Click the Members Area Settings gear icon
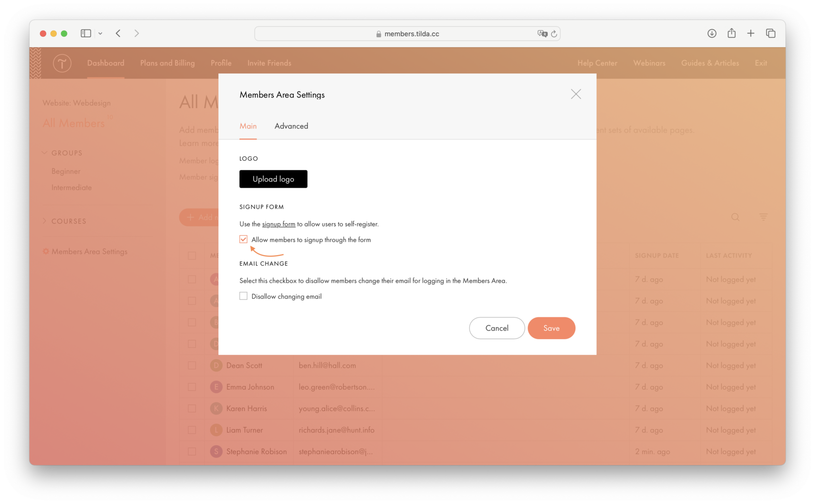Screen dimensions: 815x504 point(46,251)
